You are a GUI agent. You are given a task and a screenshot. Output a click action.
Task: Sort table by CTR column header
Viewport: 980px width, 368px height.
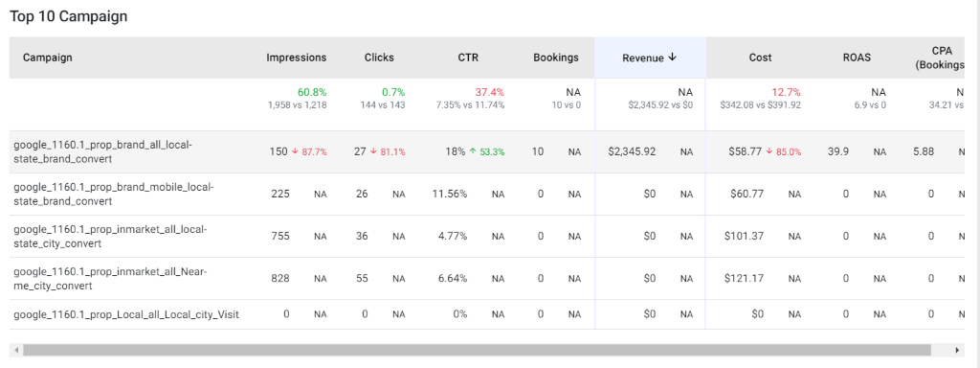tap(468, 57)
